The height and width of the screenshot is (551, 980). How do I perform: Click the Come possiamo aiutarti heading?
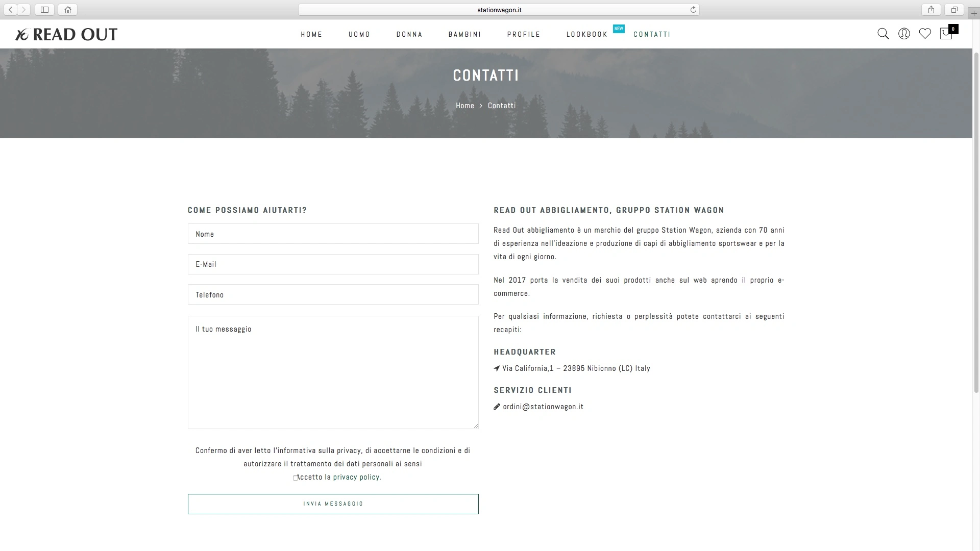pyautogui.click(x=247, y=210)
